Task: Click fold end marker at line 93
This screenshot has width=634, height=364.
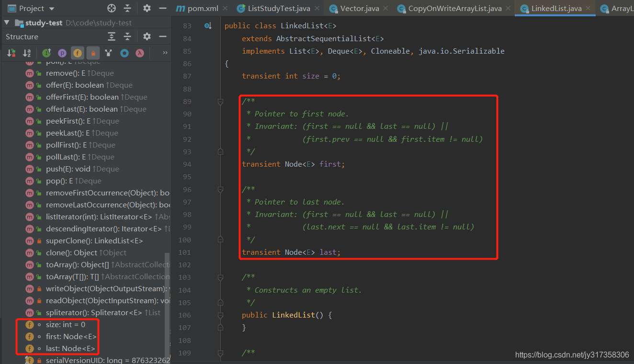Action: pyautogui.click(x=220, y=152)
